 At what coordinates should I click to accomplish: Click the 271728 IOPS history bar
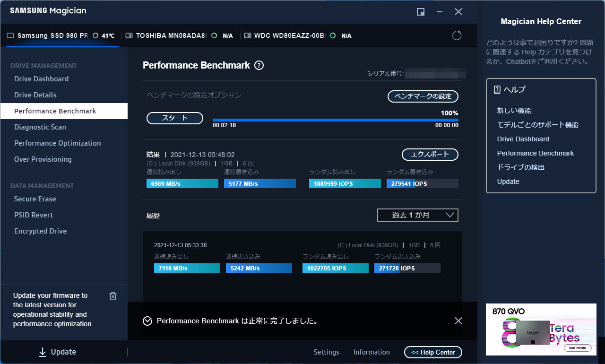pyautogui.click(x=407, y=268)
